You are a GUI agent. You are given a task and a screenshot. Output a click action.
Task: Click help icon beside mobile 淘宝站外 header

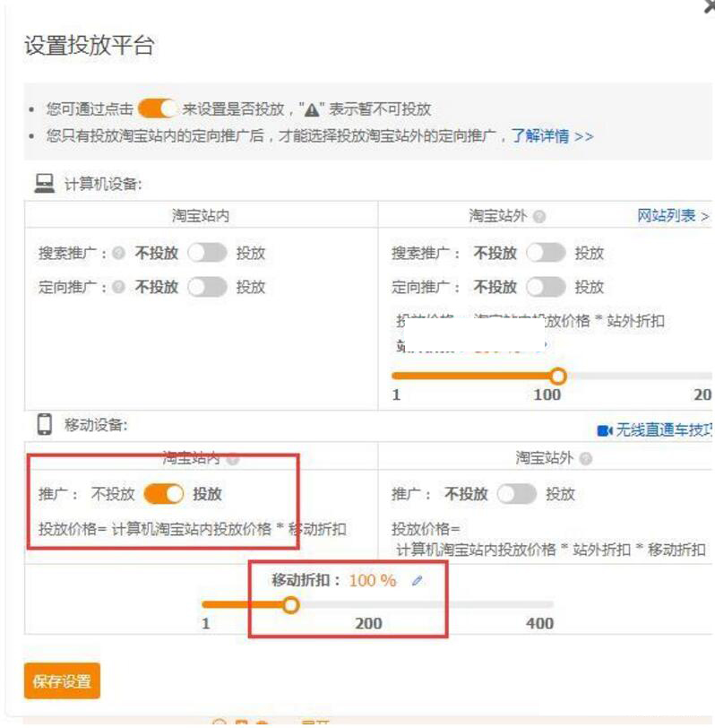586,459
